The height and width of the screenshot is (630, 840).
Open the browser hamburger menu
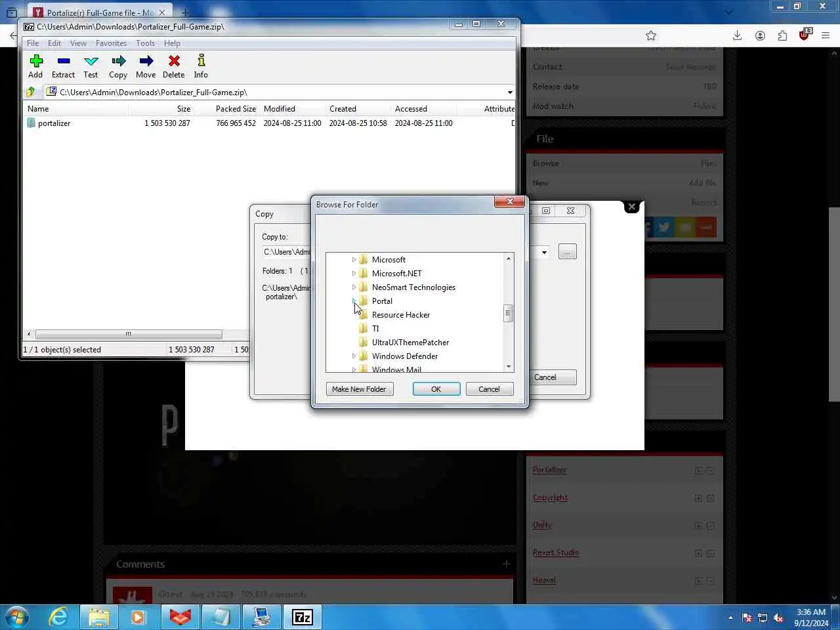pos(826,35)
